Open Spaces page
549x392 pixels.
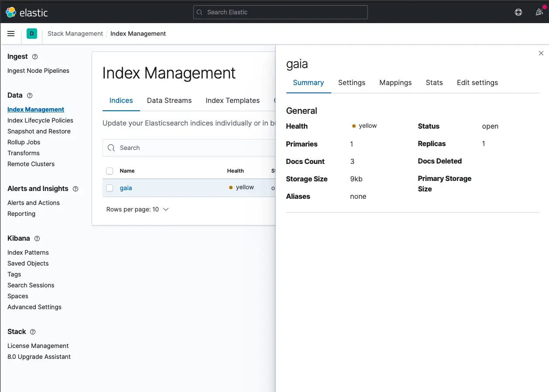click(18, 296)
